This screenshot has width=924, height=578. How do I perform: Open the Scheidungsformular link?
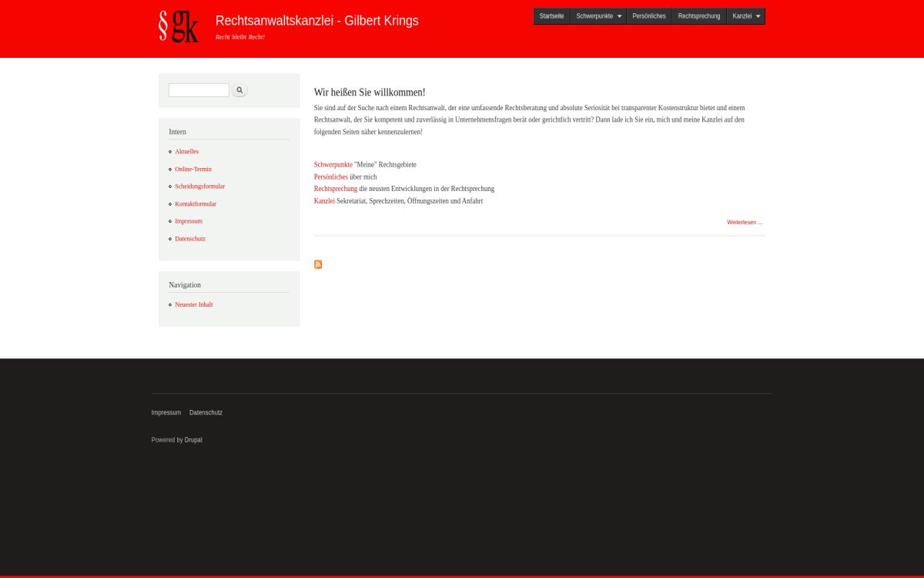(x=199, y=187)
